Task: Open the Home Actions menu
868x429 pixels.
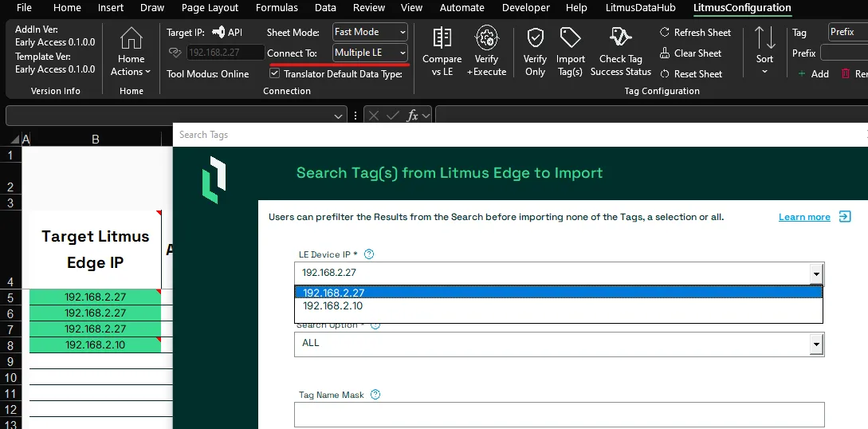Action: [131, 52]
